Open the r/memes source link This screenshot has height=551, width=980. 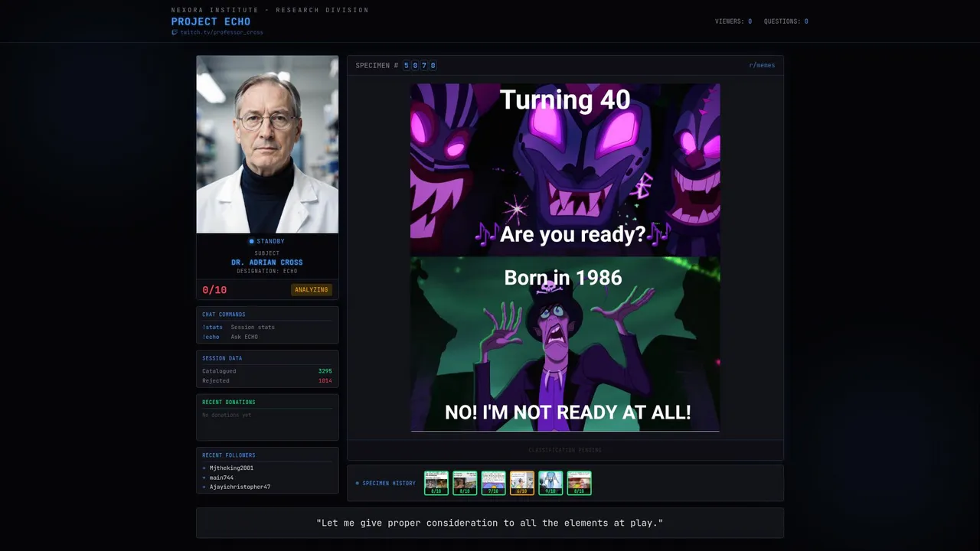coord(762,66)
